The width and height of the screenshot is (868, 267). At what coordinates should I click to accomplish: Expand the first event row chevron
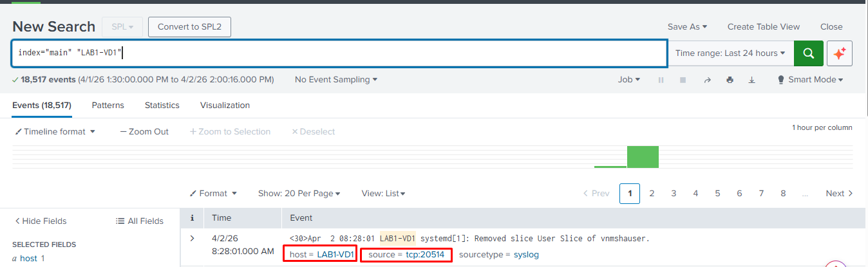(x=191, y=239)
